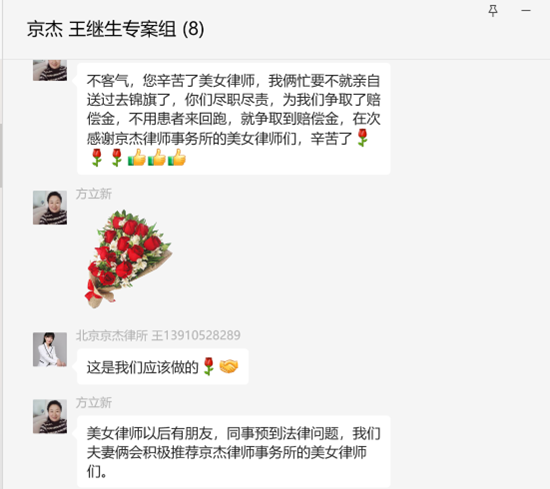The width and height of the screenshot is (550, 489).
Task: Click the handshake emoji in the lawyer's reply
Action: [x=229, y=367]
